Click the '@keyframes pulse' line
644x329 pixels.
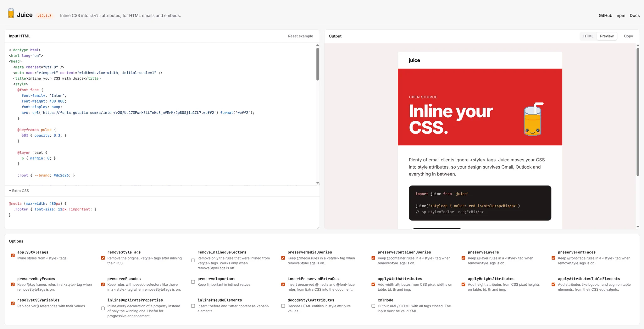36,130
